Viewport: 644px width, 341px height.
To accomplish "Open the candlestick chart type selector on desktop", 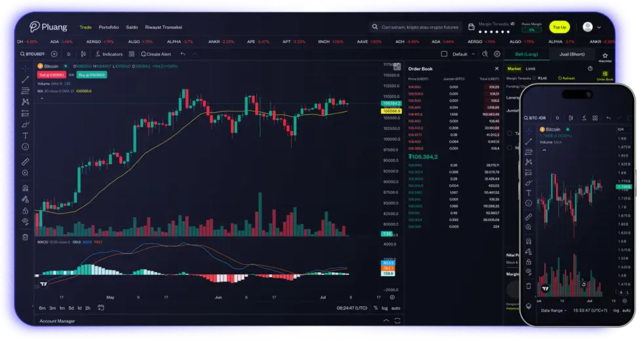I will pyautogui.click(x=83, y=54).
